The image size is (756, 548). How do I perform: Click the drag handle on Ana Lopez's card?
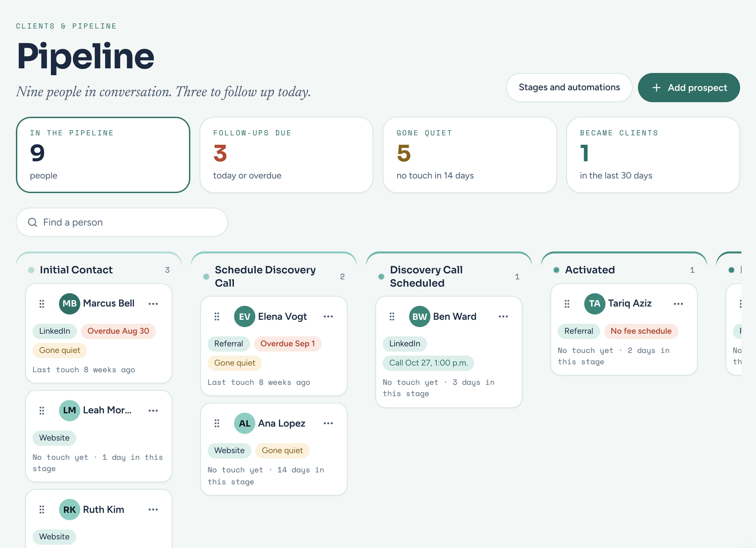217,423
